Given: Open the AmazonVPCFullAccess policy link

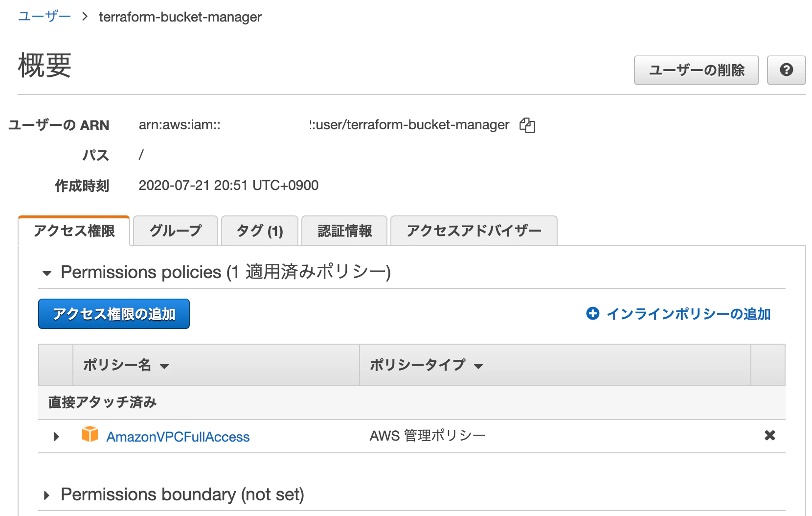Looking at the screenshot, I should [x=178, y=437].
